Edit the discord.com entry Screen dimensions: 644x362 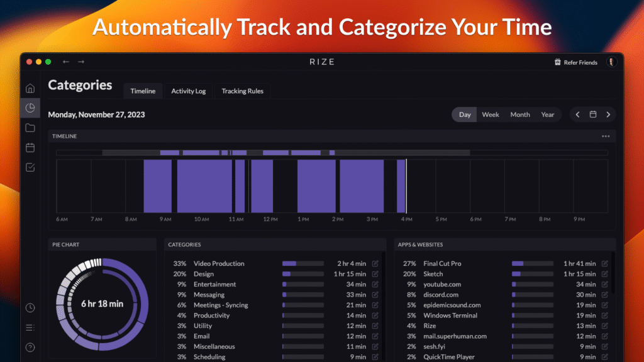(604, 295)
